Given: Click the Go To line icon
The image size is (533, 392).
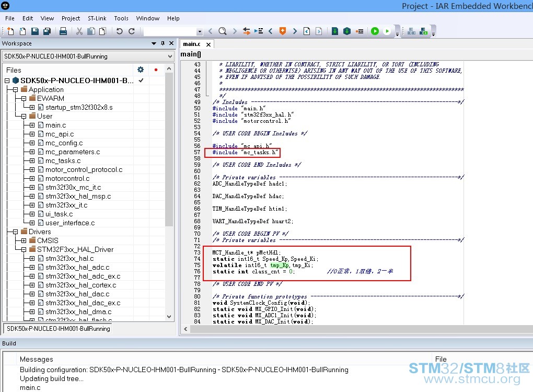Looking at the screenshot, I should point(259,31).
